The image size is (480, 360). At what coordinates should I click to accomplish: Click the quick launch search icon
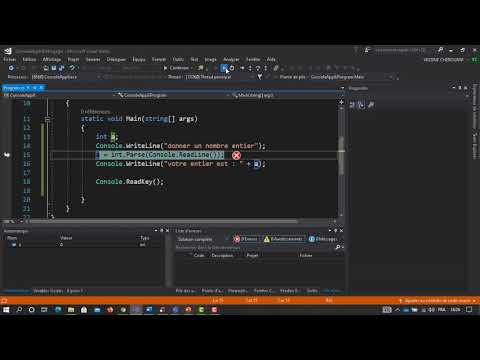pos(441,50)
